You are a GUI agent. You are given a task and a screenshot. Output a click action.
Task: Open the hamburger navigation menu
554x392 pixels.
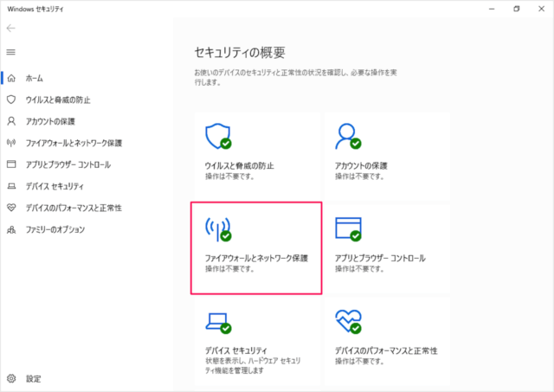point(11,52)
